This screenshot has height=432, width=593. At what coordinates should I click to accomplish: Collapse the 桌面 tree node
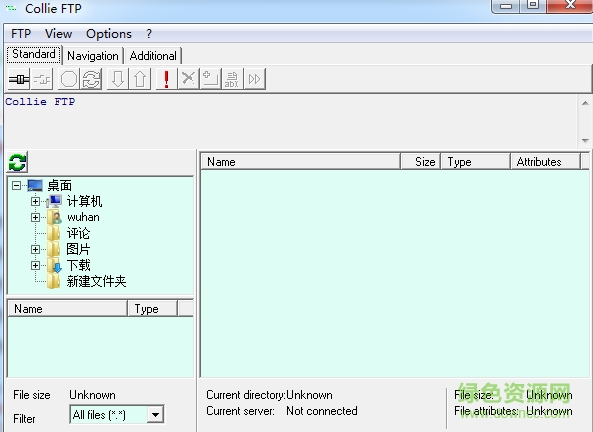click(x=16, y=185)
